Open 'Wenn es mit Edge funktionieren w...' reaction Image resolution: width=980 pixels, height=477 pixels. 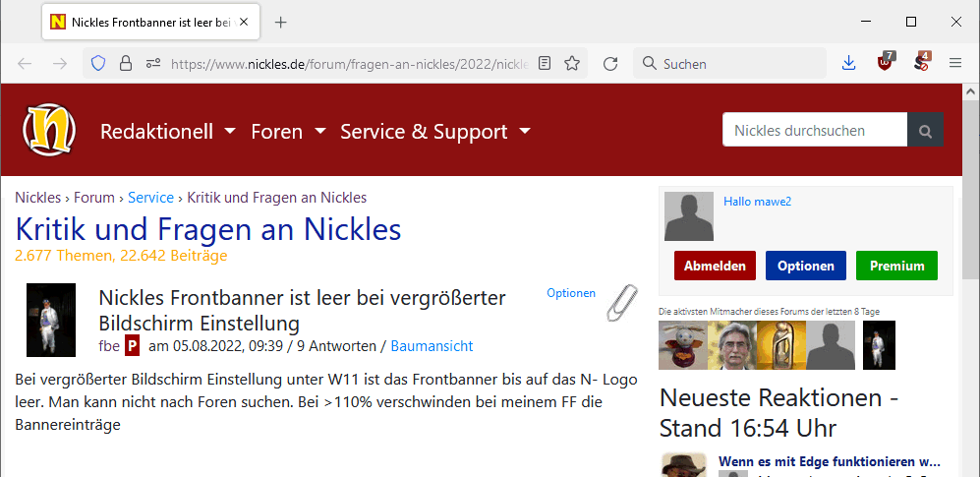click(830, 462)
